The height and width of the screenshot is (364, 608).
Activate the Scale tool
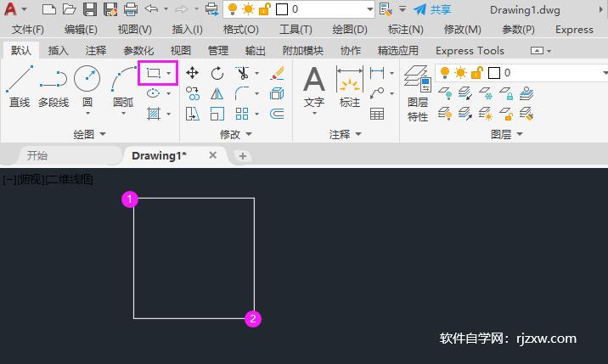point(217,114)
